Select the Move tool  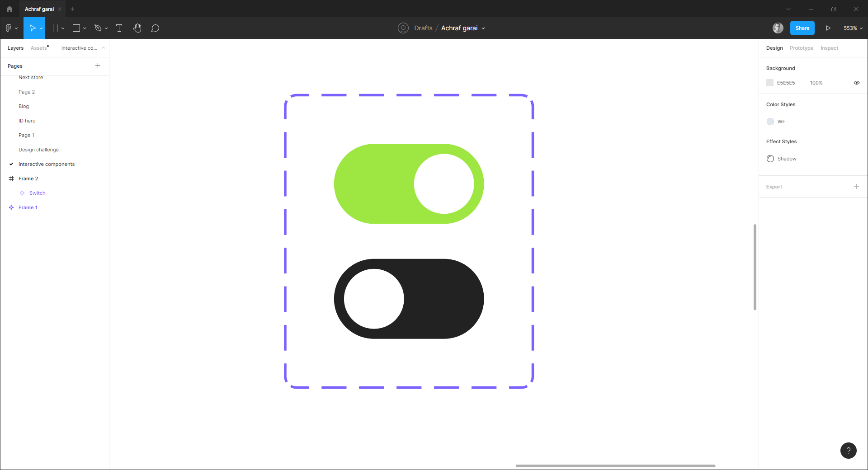pos(33,28)
